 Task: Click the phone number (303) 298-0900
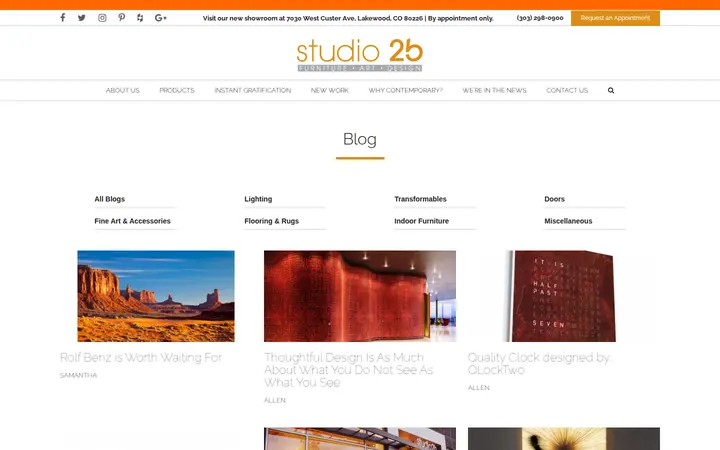pos(540,18)
